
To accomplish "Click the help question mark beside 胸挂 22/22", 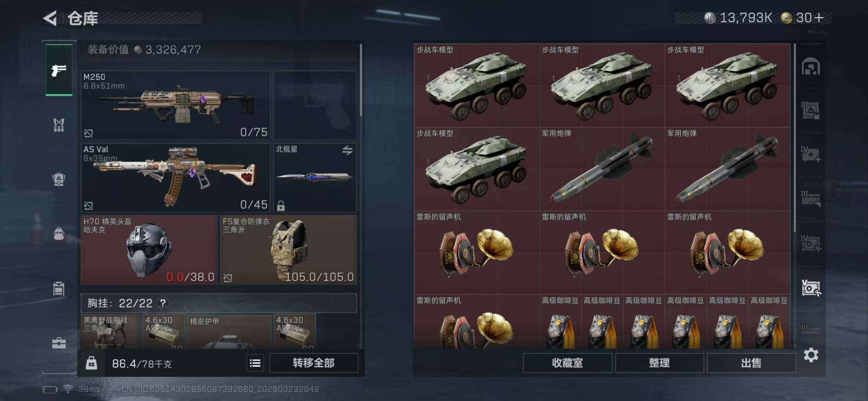I will 163,303.
